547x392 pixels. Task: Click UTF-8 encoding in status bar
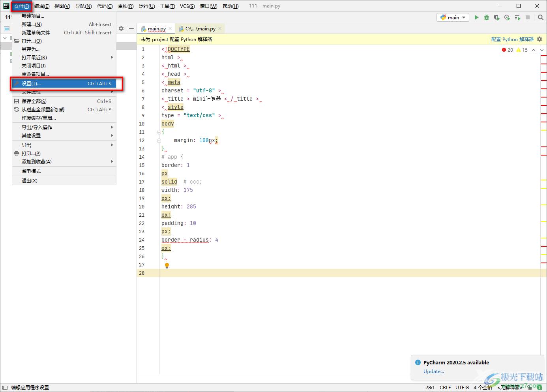462,388
